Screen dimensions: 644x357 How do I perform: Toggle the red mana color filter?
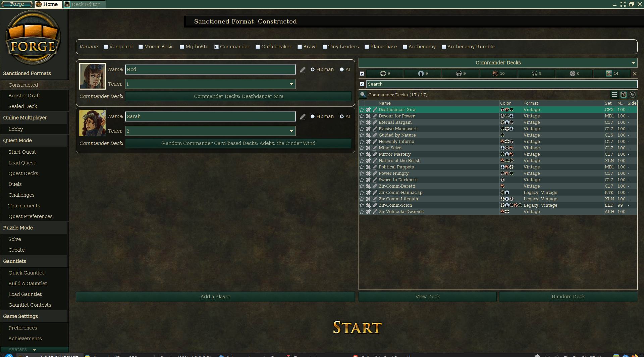(498, 73)
